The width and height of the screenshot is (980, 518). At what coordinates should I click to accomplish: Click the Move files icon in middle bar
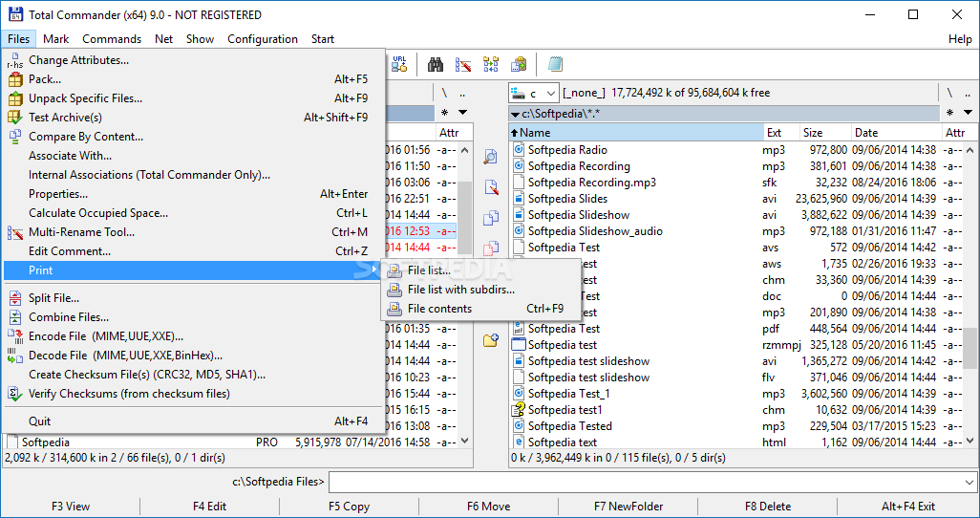(491, 248)
